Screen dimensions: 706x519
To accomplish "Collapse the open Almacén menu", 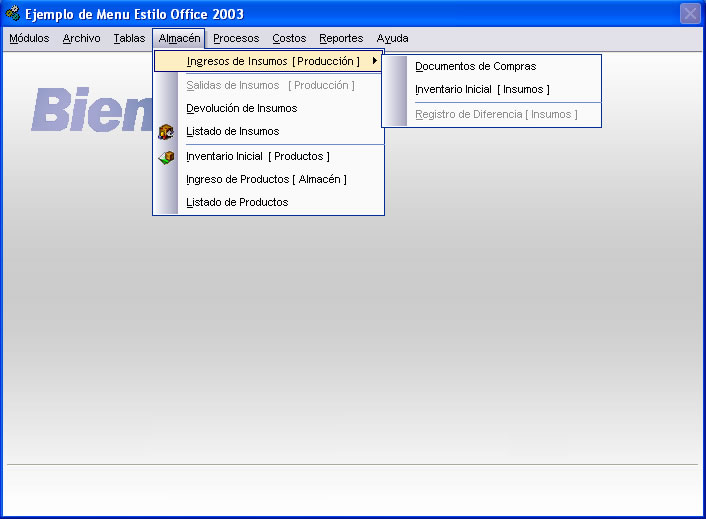I will click(180, 39).
